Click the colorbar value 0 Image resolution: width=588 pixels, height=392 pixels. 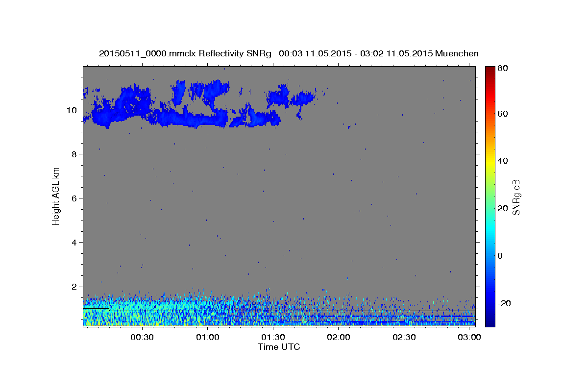click(500, 256)
